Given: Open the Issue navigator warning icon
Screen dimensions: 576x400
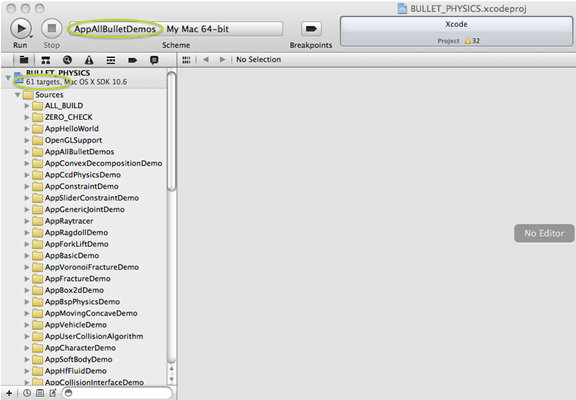Looking at the screenshot, I should tap(89, 60).
